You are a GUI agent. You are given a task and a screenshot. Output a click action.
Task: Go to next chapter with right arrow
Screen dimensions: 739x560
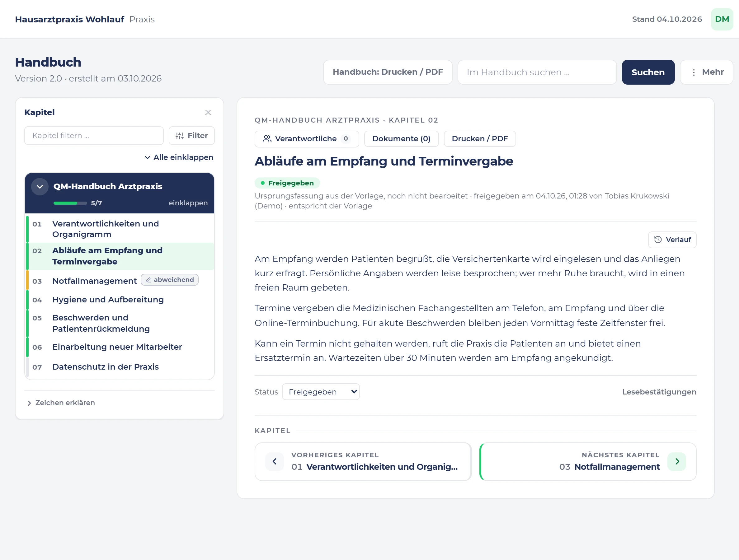(x=677, y=461)
